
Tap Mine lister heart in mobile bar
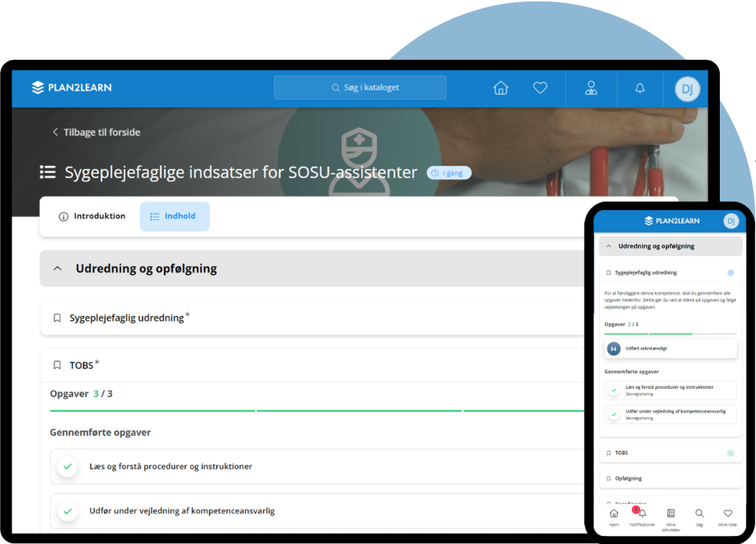[727, 514]
